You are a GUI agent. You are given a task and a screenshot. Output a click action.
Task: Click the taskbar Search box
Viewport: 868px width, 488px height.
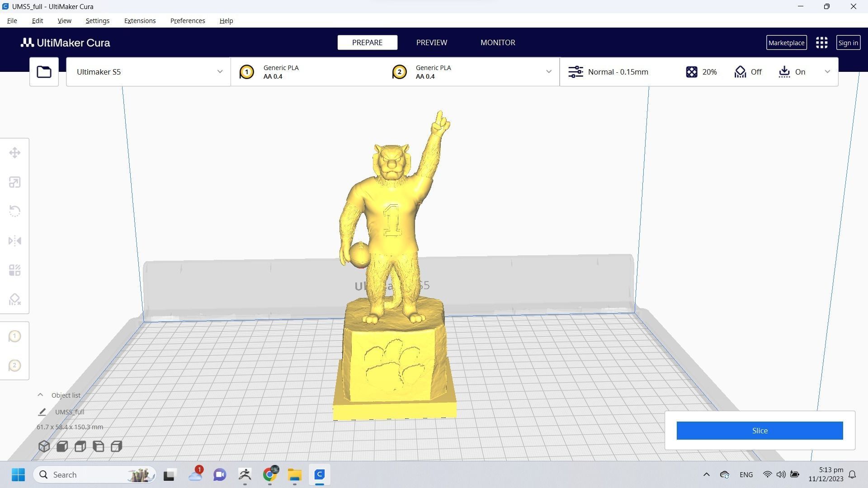coord(94,475)
